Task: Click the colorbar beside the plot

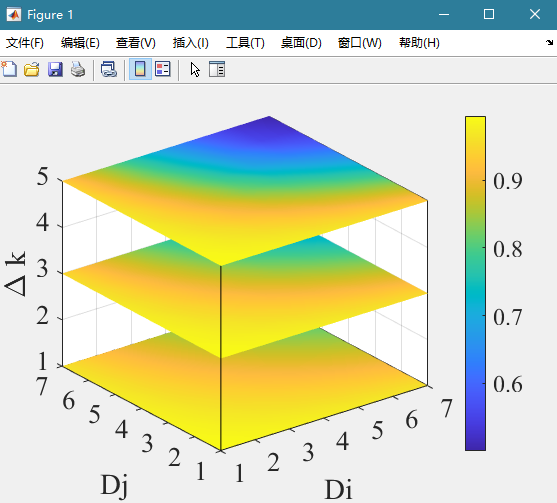Action: pos(475,283)
